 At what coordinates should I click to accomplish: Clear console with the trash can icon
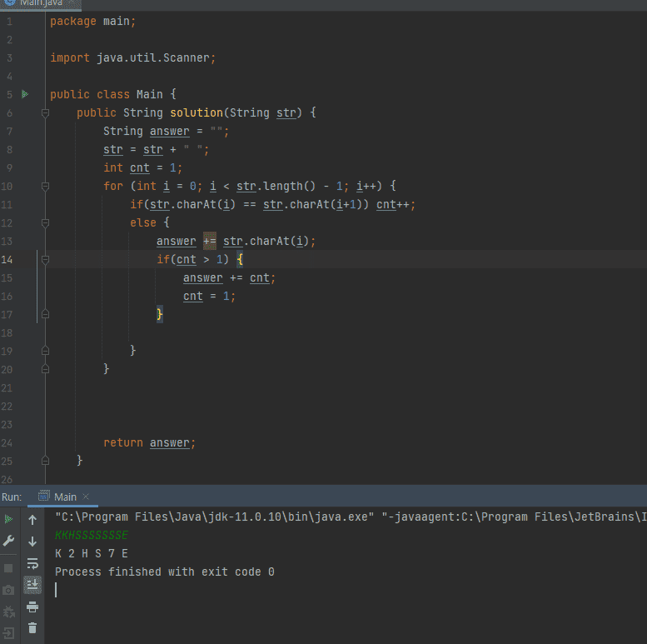click(x=32, y=628)
